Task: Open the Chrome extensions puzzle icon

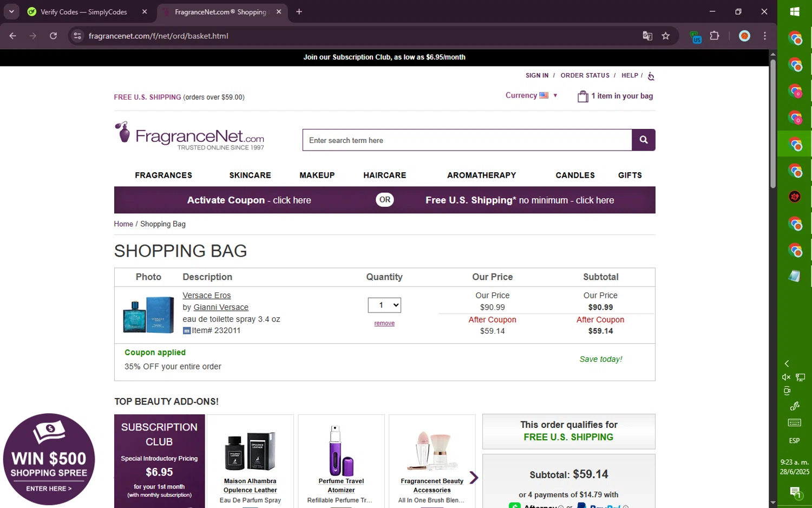Action: click(x=715, y=36)
